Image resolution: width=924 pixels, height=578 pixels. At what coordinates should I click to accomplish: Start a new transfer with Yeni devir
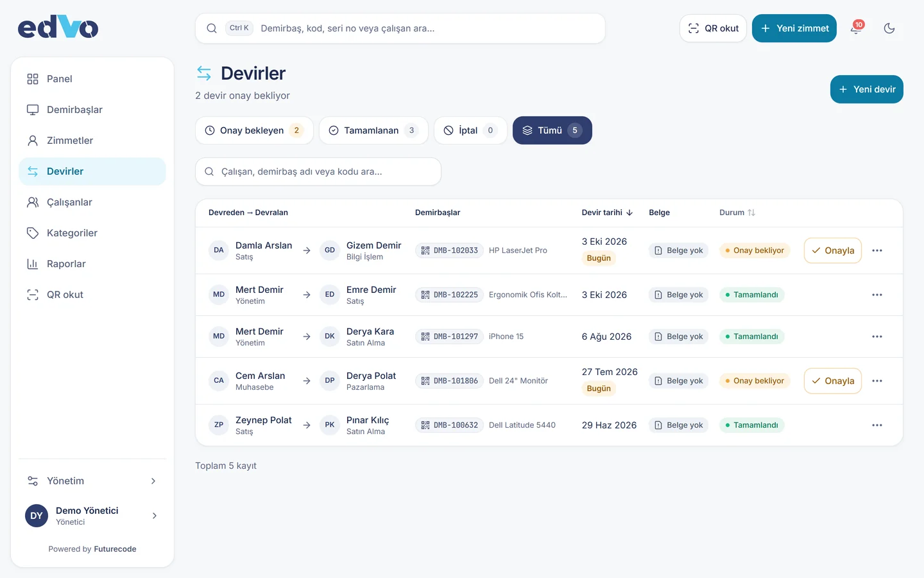pyautogui.click(x=867, y=89)
